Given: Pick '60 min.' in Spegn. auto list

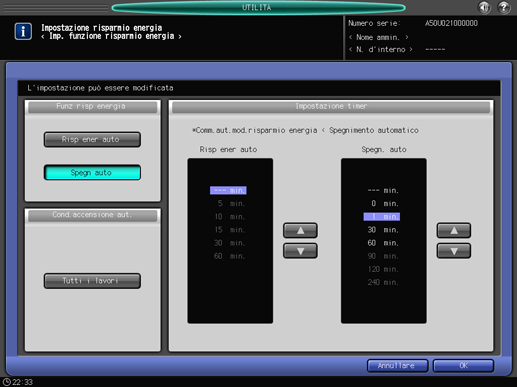Looking at the screenshot, I should (x=382, y=243).
